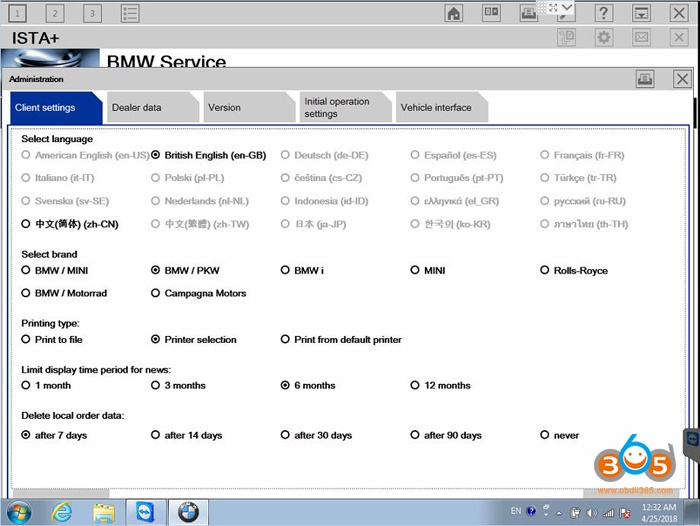
Task: Open the network signal tray icon
Action: pyautogui.click(x=608, y=513)
